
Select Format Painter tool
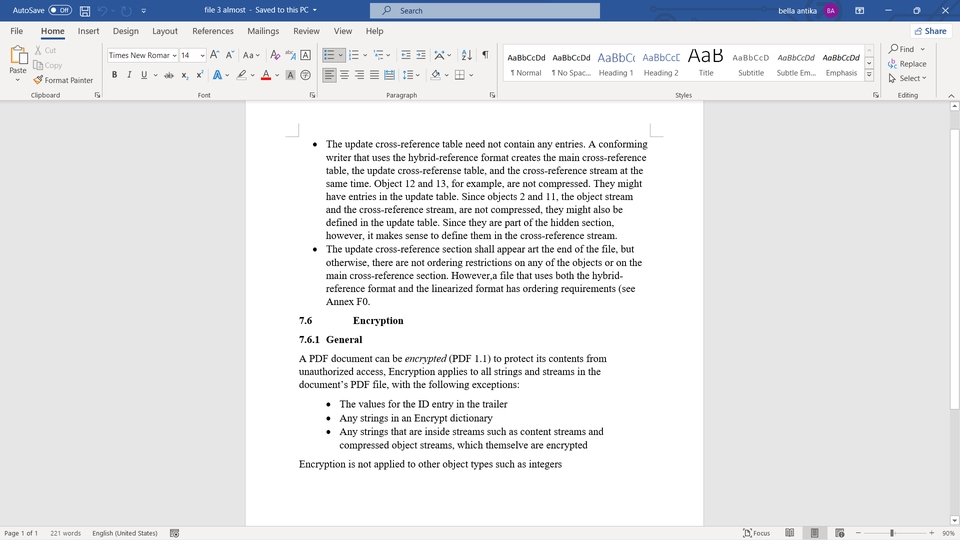[x=63, y=80]
